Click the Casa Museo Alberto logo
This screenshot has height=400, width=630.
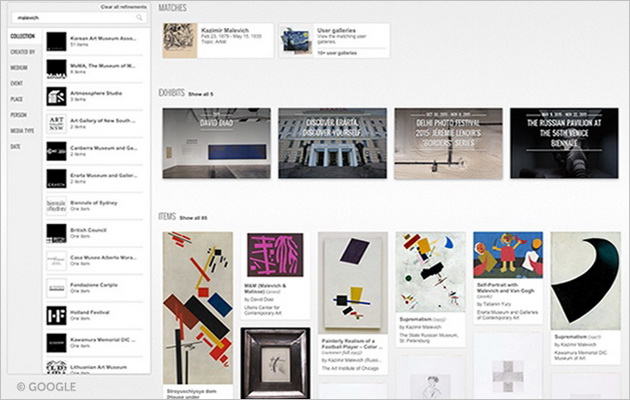[x=56, y=261]
